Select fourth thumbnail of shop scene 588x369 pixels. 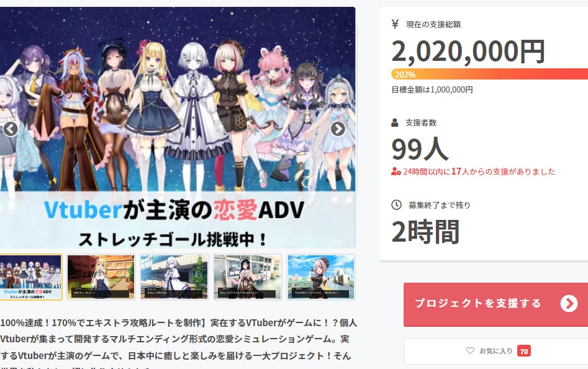248,277
